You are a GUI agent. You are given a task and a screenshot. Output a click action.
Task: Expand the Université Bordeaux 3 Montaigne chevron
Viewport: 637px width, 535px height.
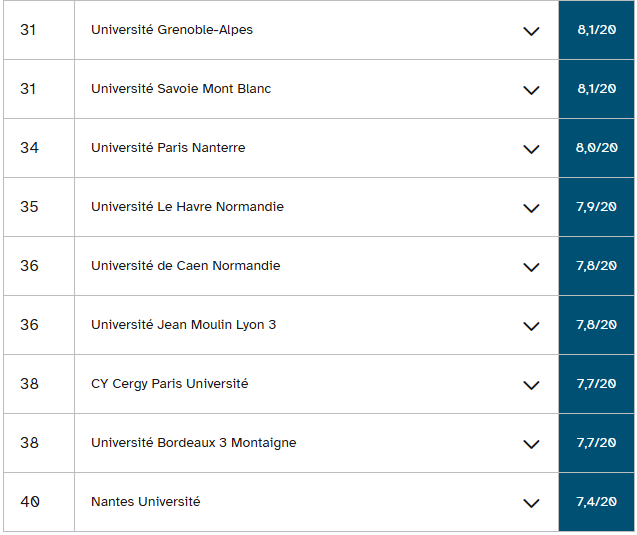(x=531, y=444)
